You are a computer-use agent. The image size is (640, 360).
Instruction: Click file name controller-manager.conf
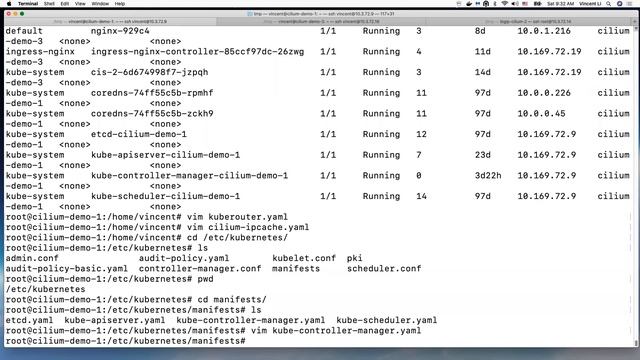coord(200,269)
